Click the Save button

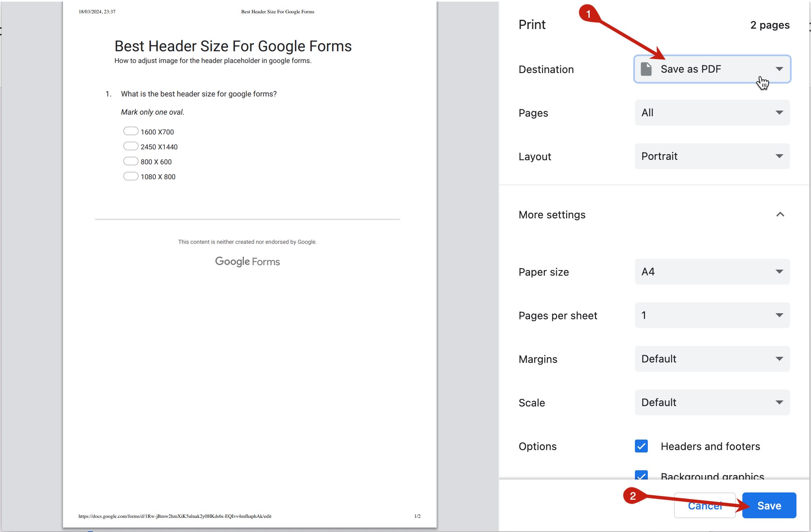(769, 505)
